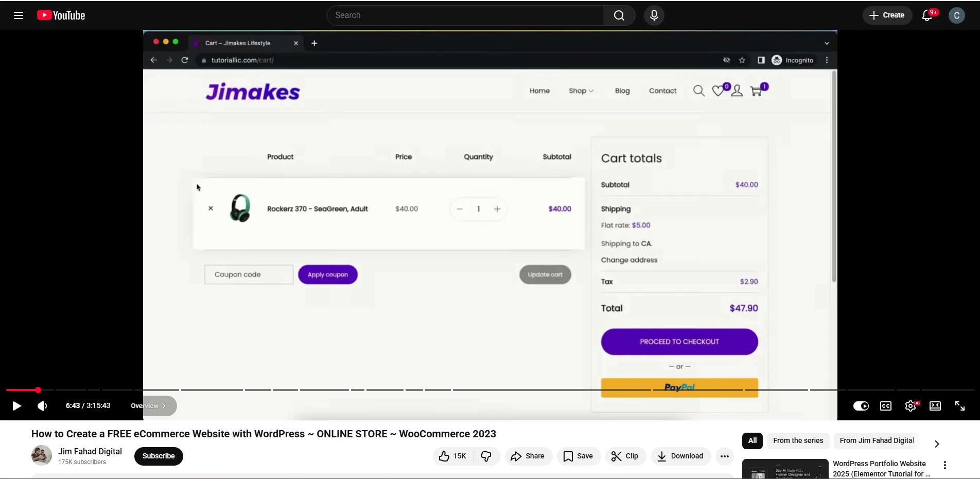Click the hamburger menu icon beside YouTube logo
980x479 pixels.
(18, 15)
